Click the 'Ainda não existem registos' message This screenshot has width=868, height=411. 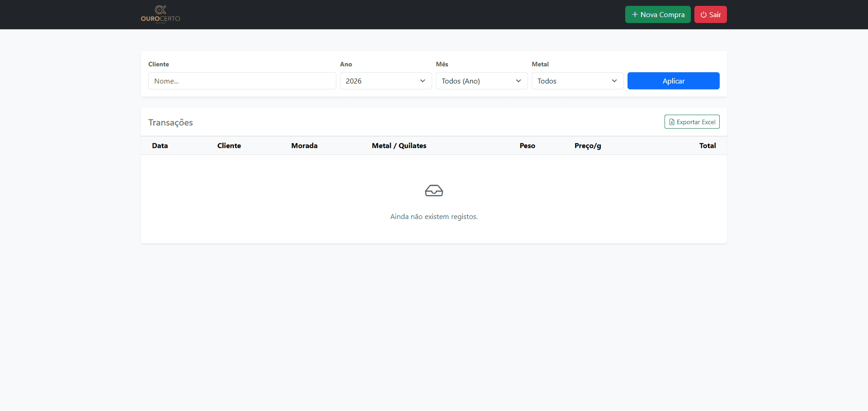434,217
